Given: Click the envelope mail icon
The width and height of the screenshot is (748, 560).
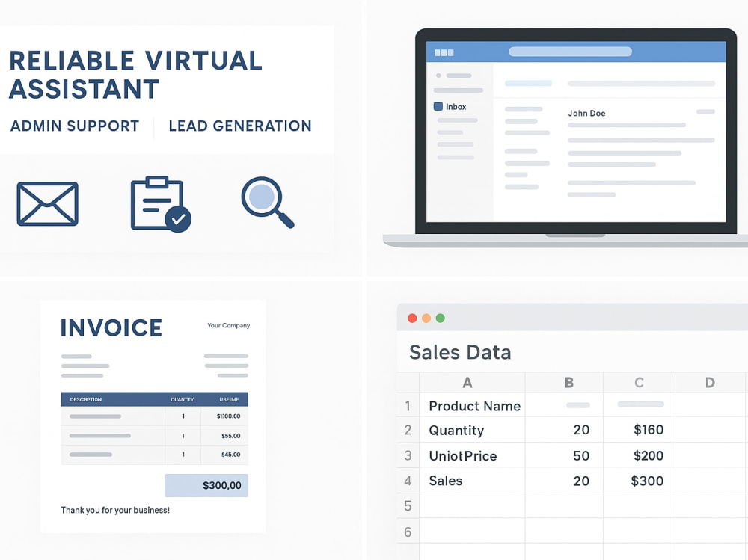Looking at the screenshot, I should (47, 203).
